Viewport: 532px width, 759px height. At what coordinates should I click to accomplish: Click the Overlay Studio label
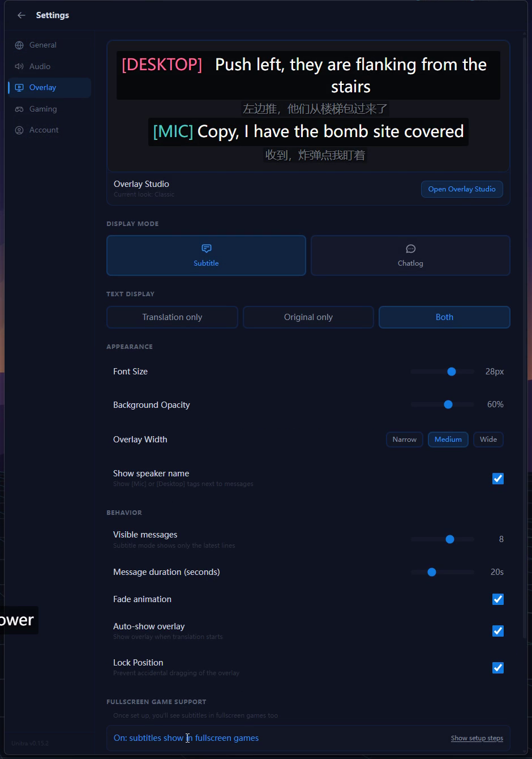tap(141, 184)
